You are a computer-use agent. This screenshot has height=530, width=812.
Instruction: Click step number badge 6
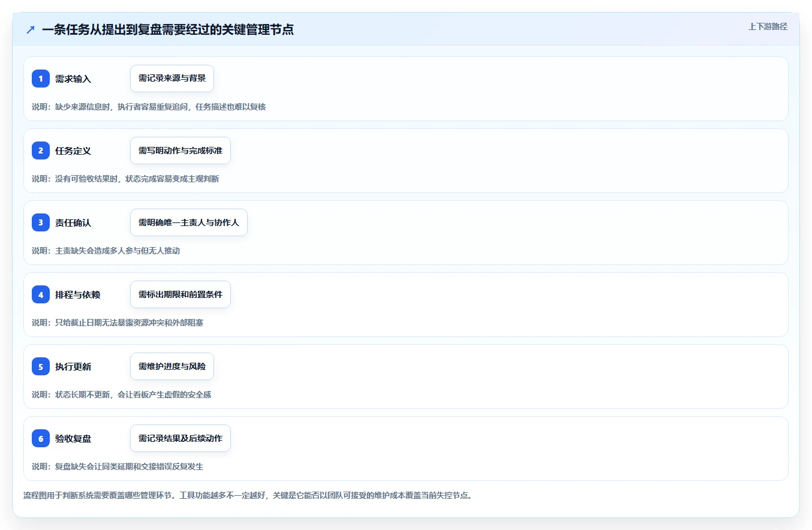(x=41, y=438)
